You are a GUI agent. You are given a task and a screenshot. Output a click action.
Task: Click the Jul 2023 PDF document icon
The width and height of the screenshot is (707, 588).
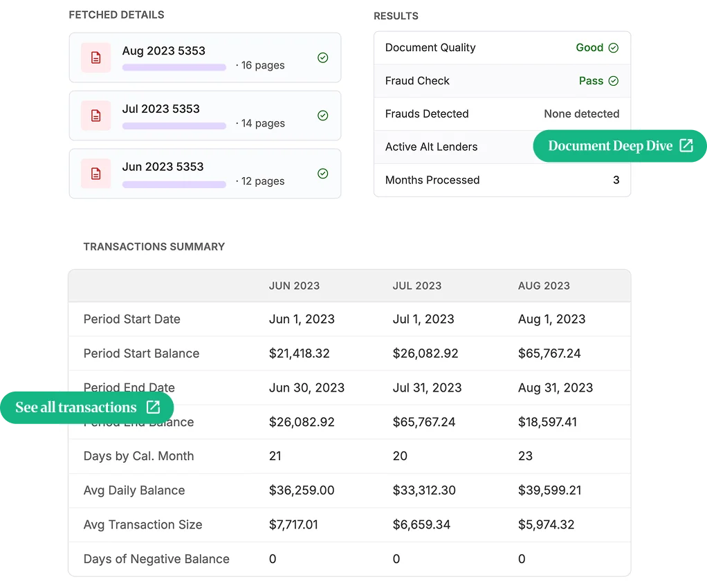click(95, 116)
